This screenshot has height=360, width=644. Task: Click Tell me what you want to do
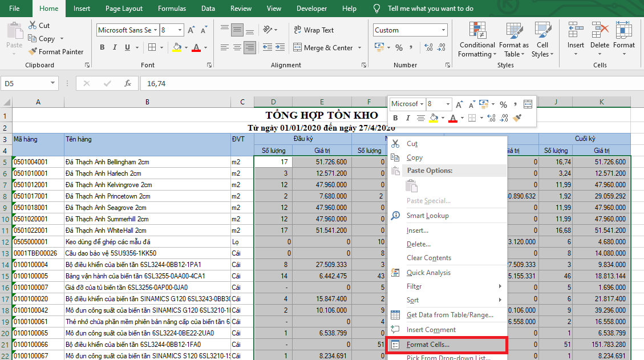(x=430, y=9)
